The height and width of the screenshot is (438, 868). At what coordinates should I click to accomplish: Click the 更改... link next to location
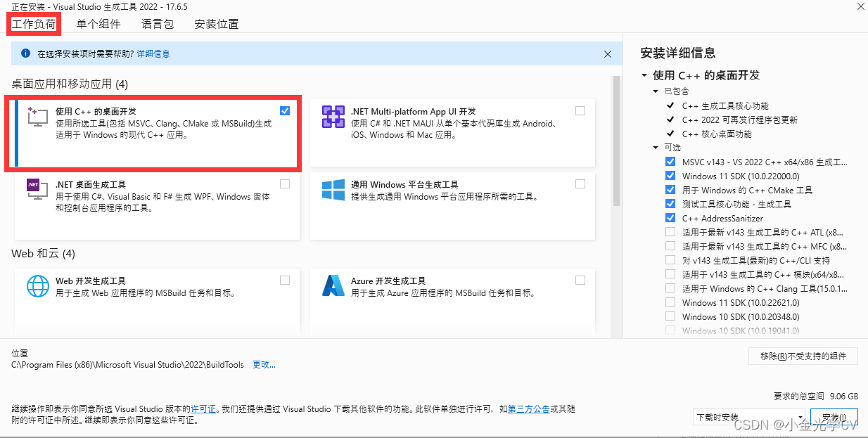pos(264,365)
